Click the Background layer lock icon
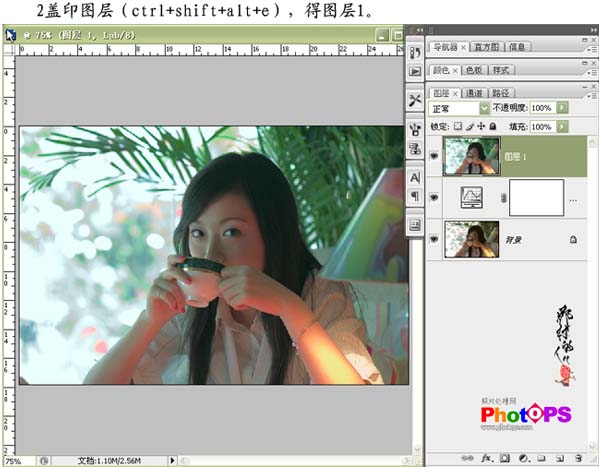Screen dimensions: 599x467 click(573, 240)
